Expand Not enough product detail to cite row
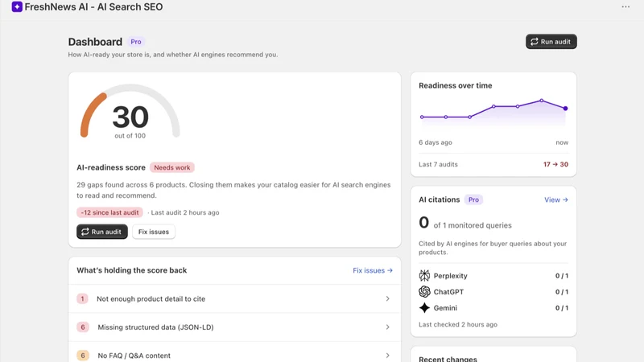This screenshot has height=362, width=644. point(234,298)
